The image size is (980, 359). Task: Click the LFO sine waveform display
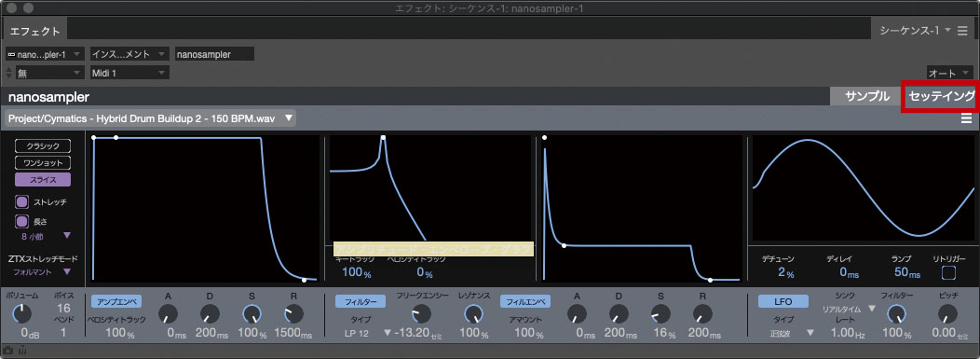(x=864, y=188)
